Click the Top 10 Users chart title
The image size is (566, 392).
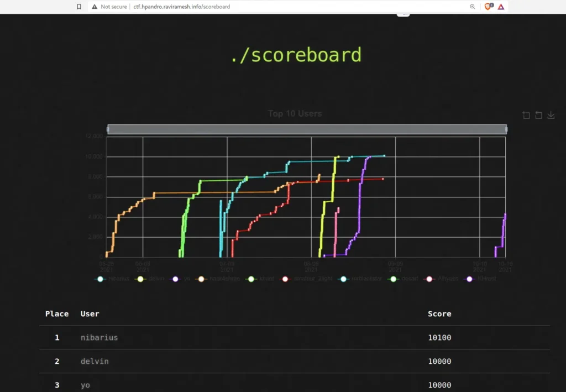coord(295,114)
